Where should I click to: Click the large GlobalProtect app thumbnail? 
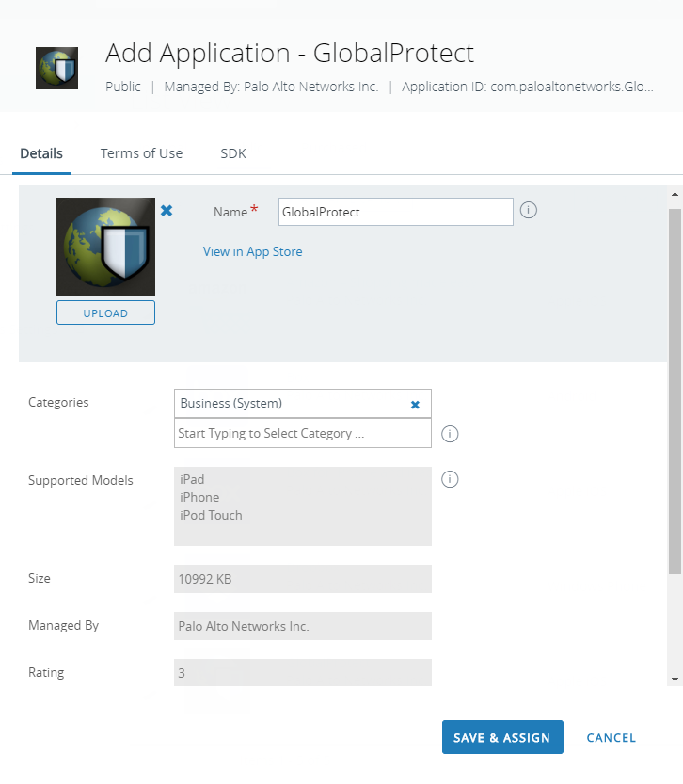click(x=105, y=248)
